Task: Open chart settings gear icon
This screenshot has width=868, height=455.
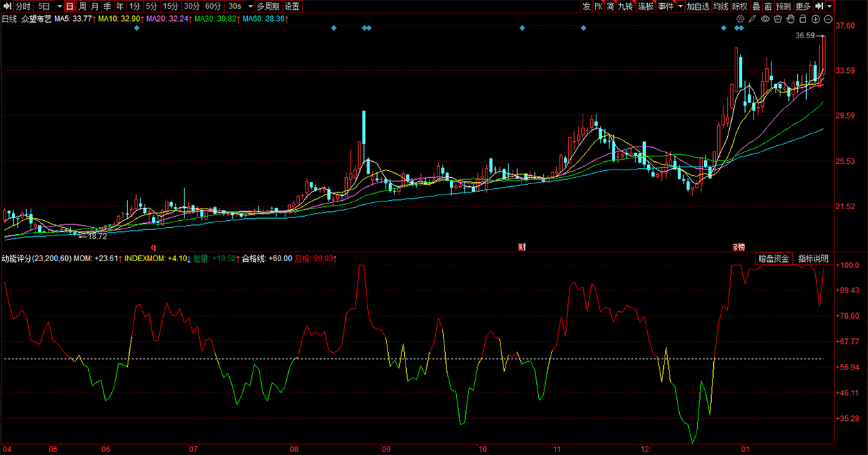Action: (740, 19)
